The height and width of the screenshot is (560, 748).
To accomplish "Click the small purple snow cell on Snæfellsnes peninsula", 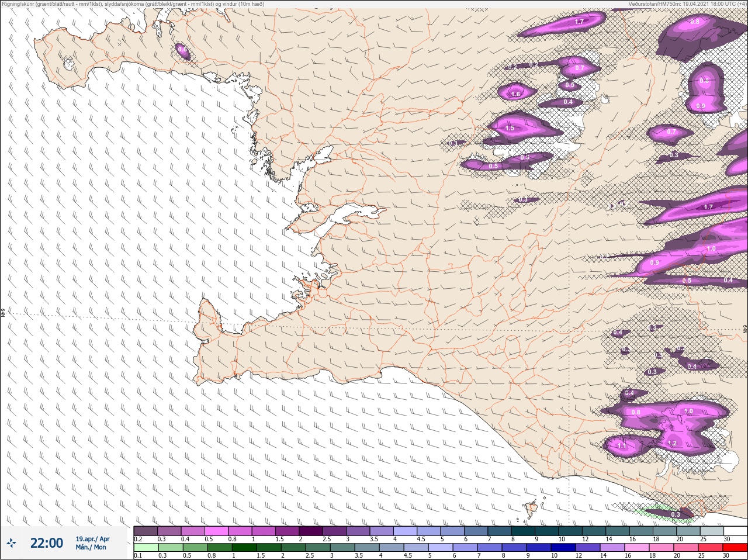I will tap(182, 50).
